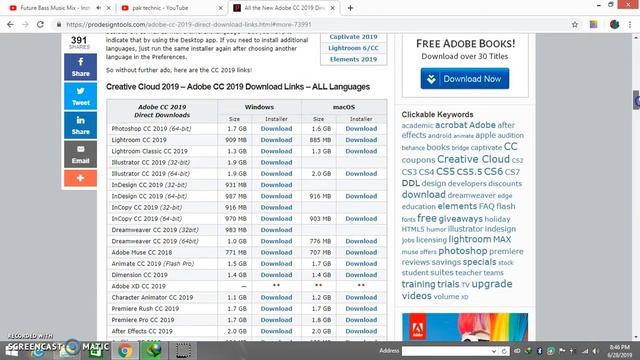Switch to pak technic YouTube tab

tap(160, 8)
